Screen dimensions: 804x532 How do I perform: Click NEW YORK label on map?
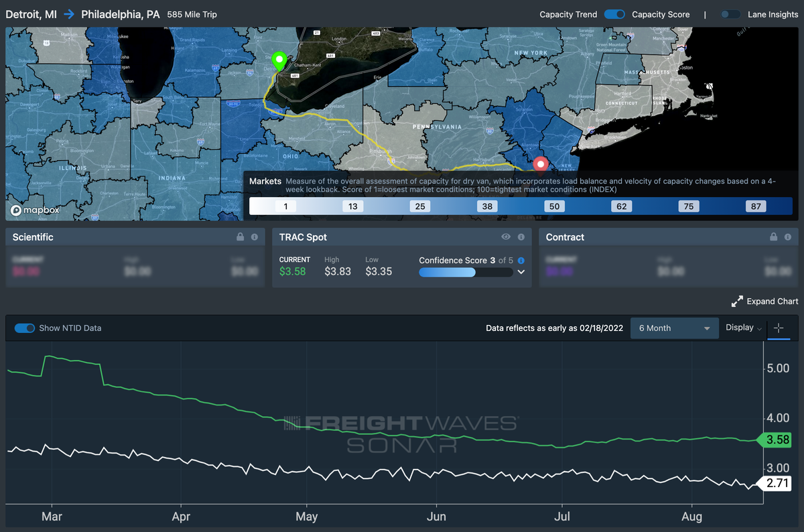pyautogui.click(x=531, y=52)
